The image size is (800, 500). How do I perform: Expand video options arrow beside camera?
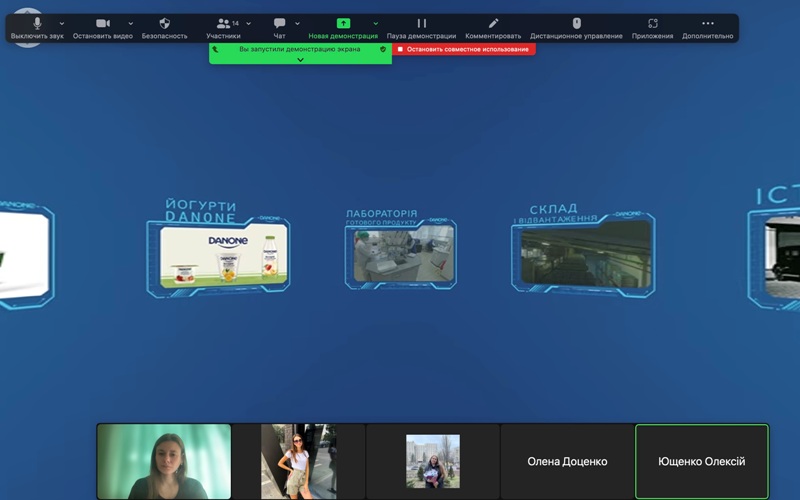pos(131,23)
